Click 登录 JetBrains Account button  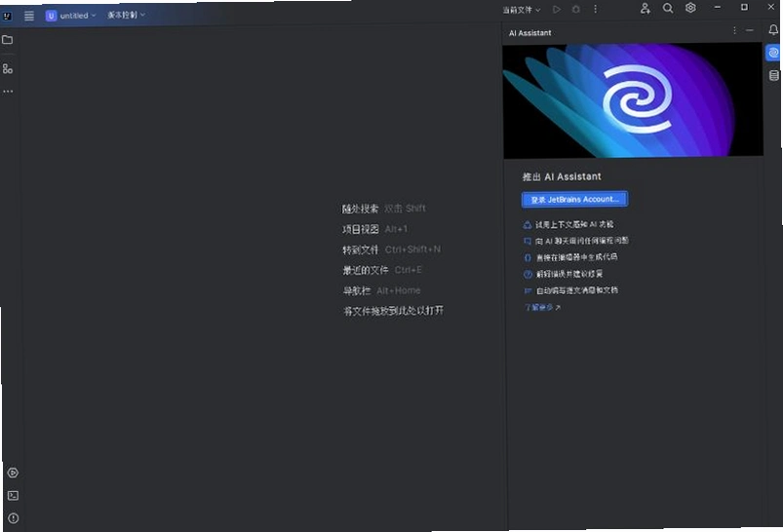click(x=574, y=199)
